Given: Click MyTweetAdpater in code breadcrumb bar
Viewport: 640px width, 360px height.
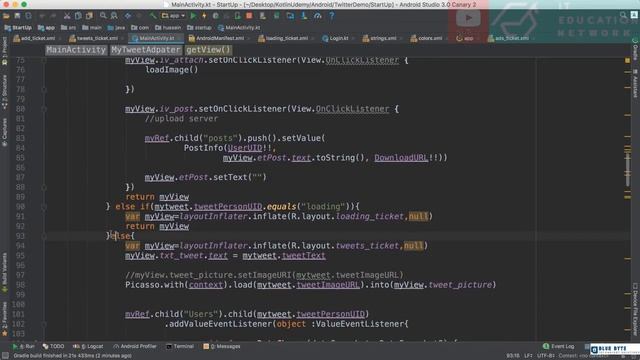Looking at the screenshot, I should pyautogui.click(x=145, y=50).
